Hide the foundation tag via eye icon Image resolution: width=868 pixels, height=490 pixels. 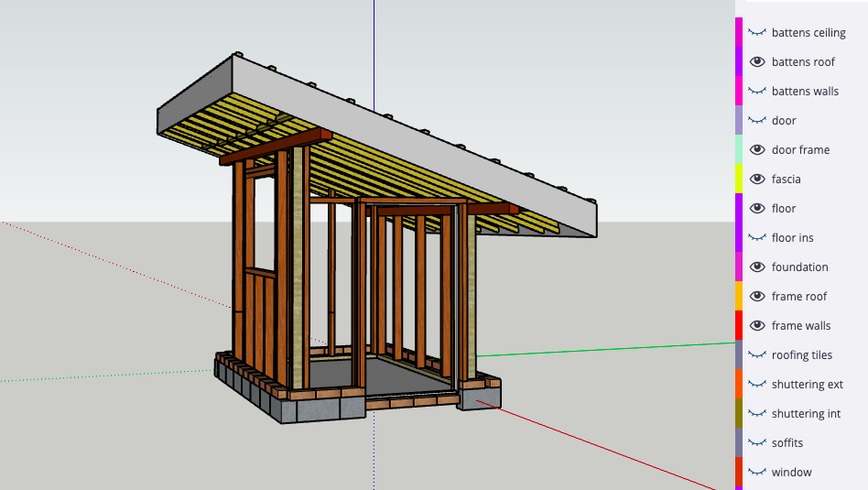pyautogui.click(x=757, y=267)
